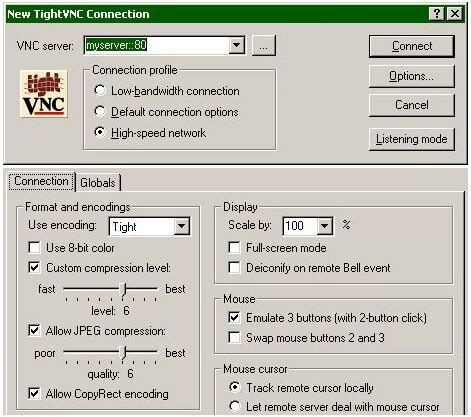Viewport: 471px width, 417px height.
Task: Toggle Custom compression level checkbox
Action: point(34,267)
